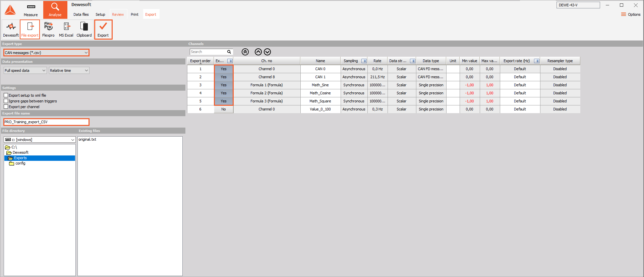Image resolution: width=644 pixels, height=277 pixels.
Task: Select the Dewesoft export option
Action: [x=11, y=30]
